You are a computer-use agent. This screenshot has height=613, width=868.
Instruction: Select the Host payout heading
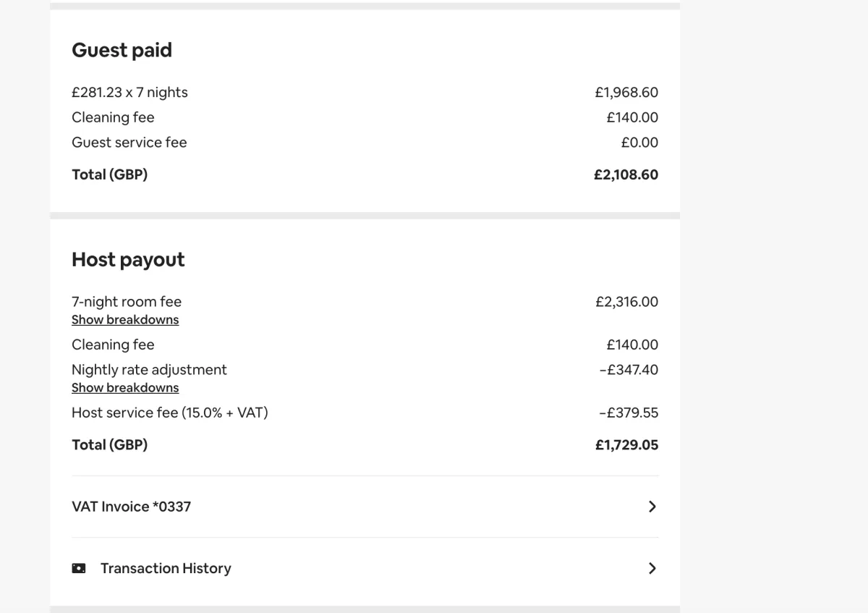(x=128, y=260)
